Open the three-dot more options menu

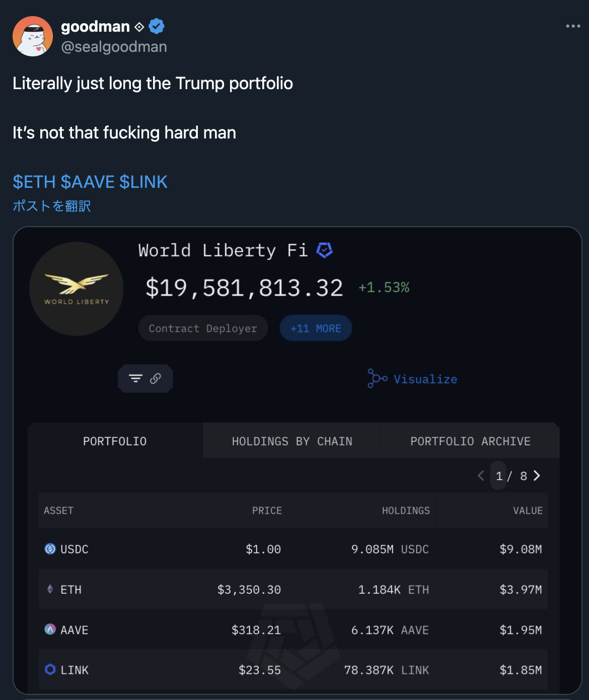573,26
